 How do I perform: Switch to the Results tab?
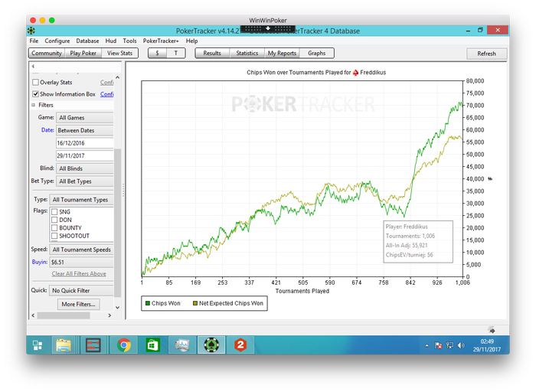click(x=212, y=54)
